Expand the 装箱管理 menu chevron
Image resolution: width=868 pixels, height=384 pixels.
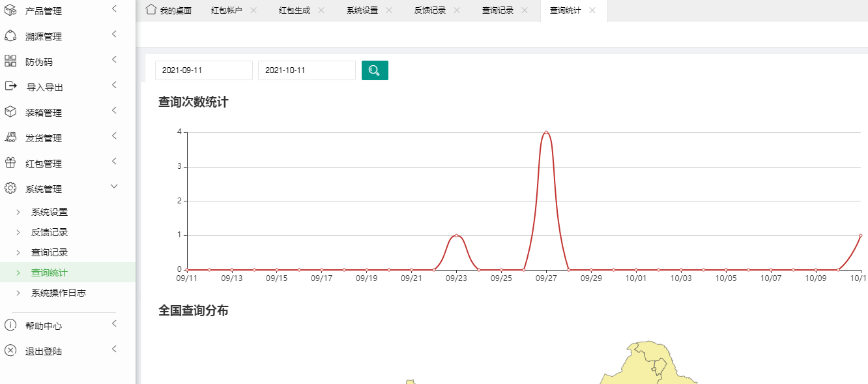coord(114,110)
